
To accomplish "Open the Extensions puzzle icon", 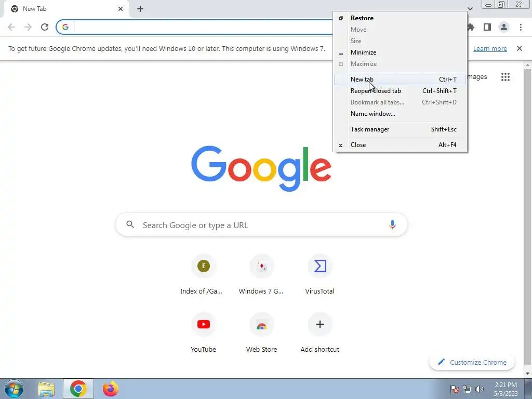I will click(471, 27).
